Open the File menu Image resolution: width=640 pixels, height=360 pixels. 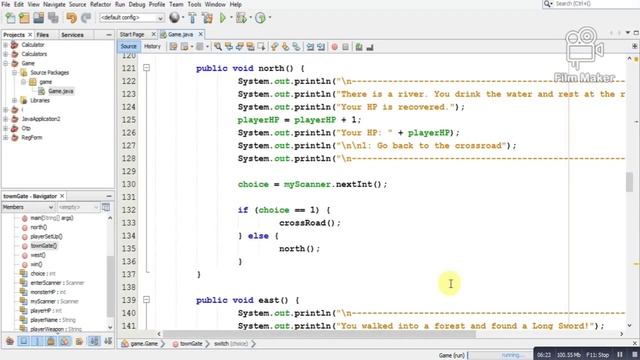click(x=6, y=4)
